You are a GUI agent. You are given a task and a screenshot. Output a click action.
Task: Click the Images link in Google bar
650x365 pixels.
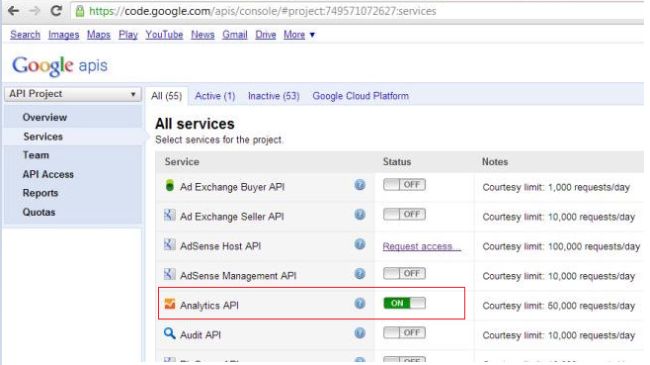(63, 35)
